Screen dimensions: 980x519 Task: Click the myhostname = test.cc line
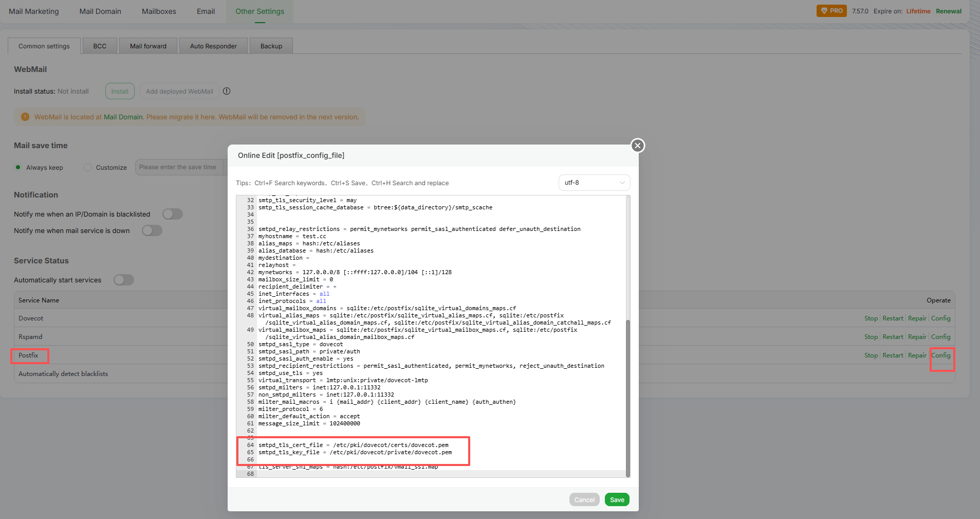pyautogui.click(x=292, y=236)
